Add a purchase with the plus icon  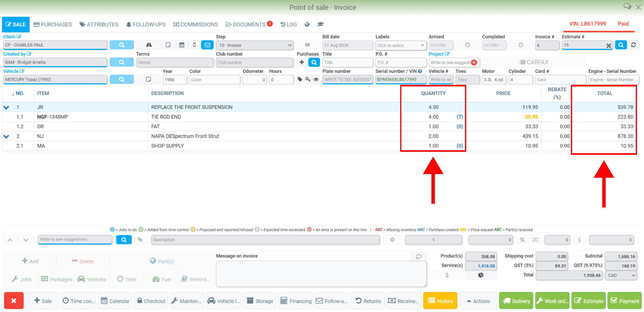pyautogui.click(x=302, y=62)
